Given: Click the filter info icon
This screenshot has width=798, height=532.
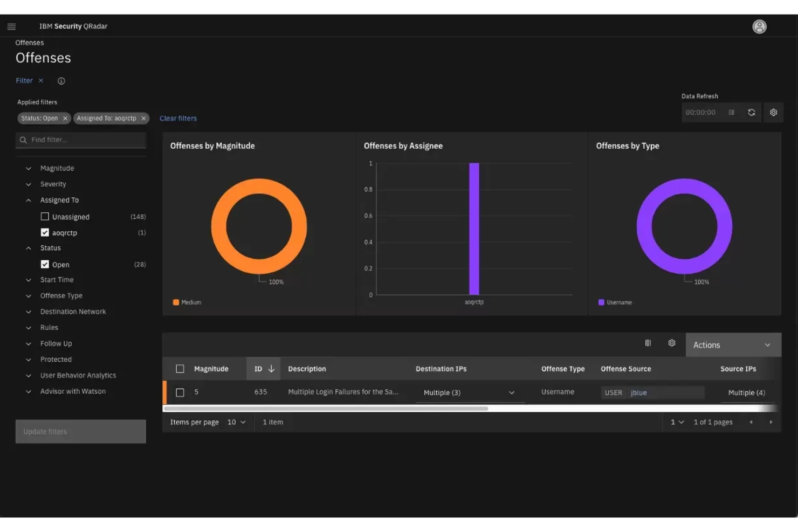Looking at the screenshot, I should point(61,80).
